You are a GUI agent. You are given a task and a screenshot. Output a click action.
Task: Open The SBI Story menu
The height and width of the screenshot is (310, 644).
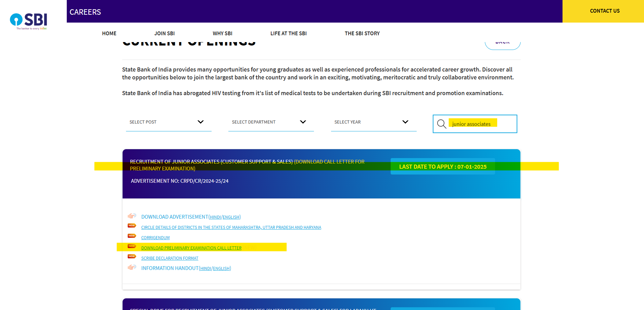point(362,34)
